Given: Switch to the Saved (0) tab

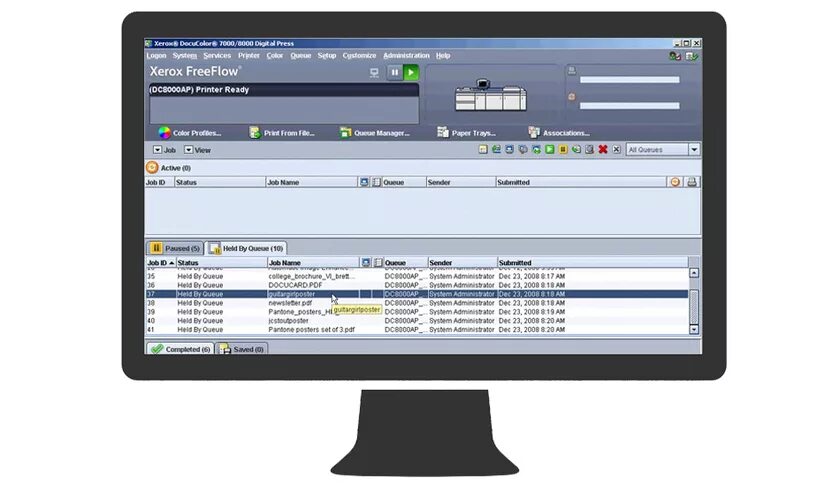Looking at the screenshot, I should point(242,349).
